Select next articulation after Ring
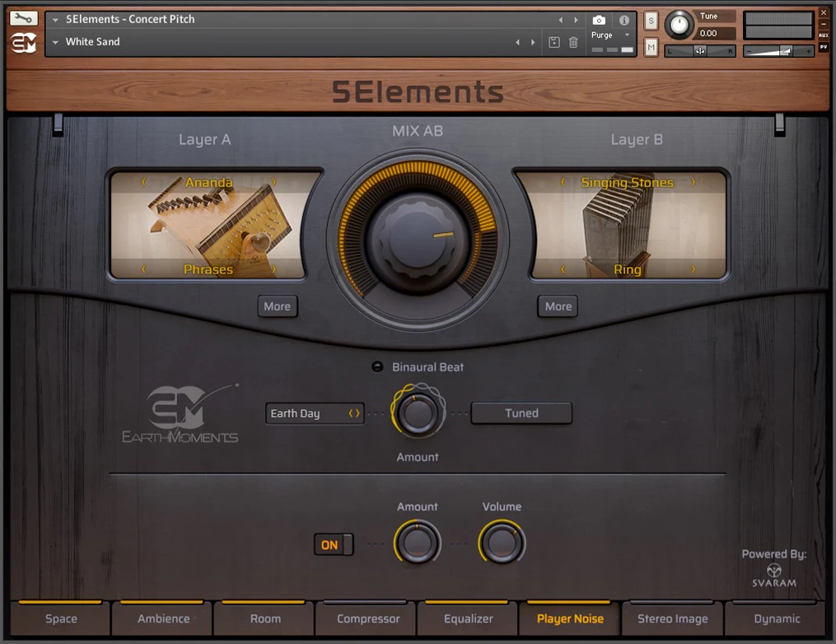 [x=694, y=269]
